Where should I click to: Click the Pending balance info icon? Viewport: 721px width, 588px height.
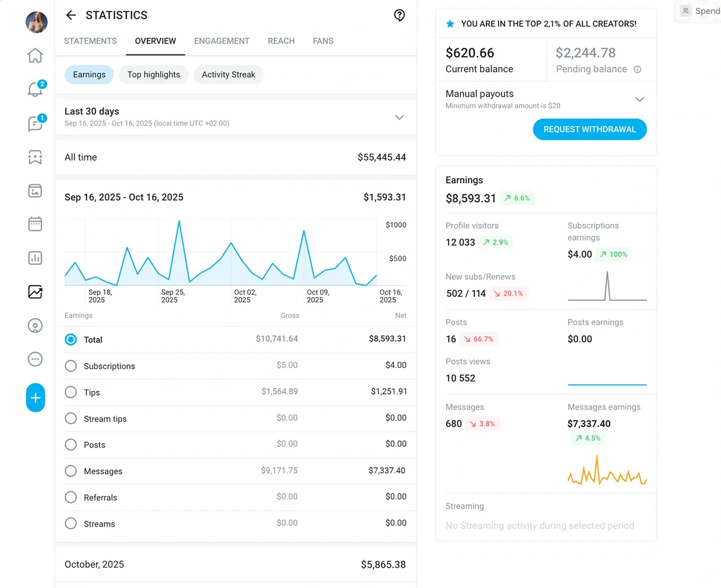point(637,70)
